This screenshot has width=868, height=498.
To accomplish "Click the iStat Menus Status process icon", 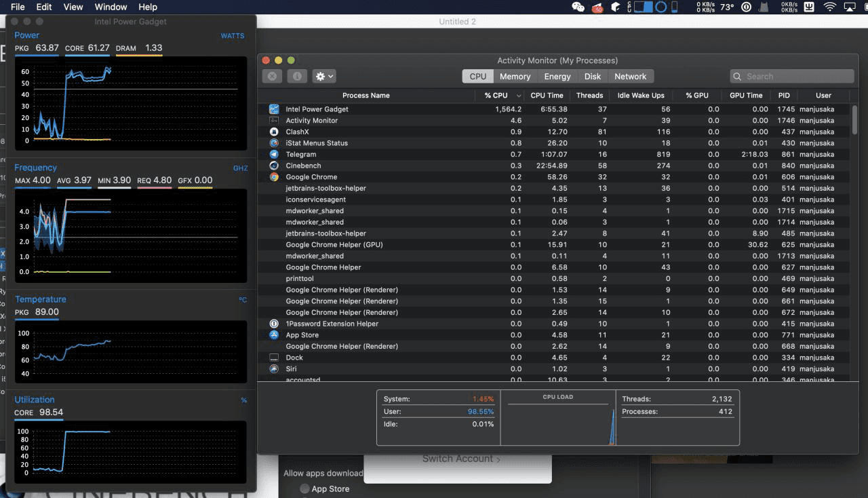I will [274, 143].
